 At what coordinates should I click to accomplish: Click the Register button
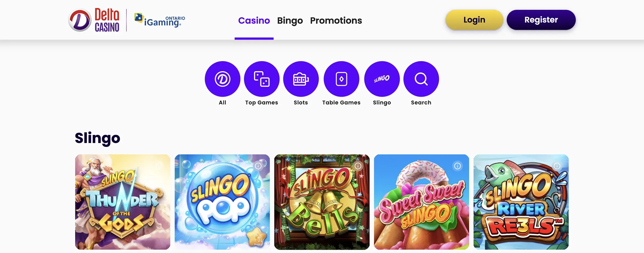pyautogui.click(x=541, y=20)
